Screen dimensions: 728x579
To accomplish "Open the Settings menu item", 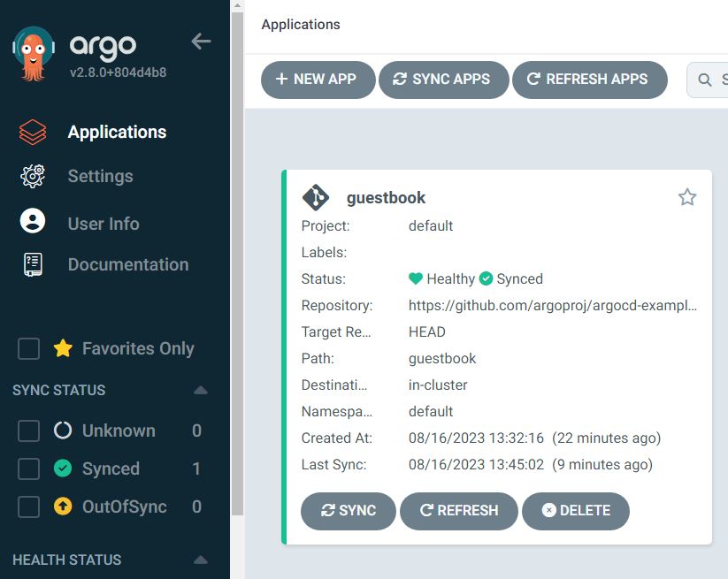I will click(100, 176).
